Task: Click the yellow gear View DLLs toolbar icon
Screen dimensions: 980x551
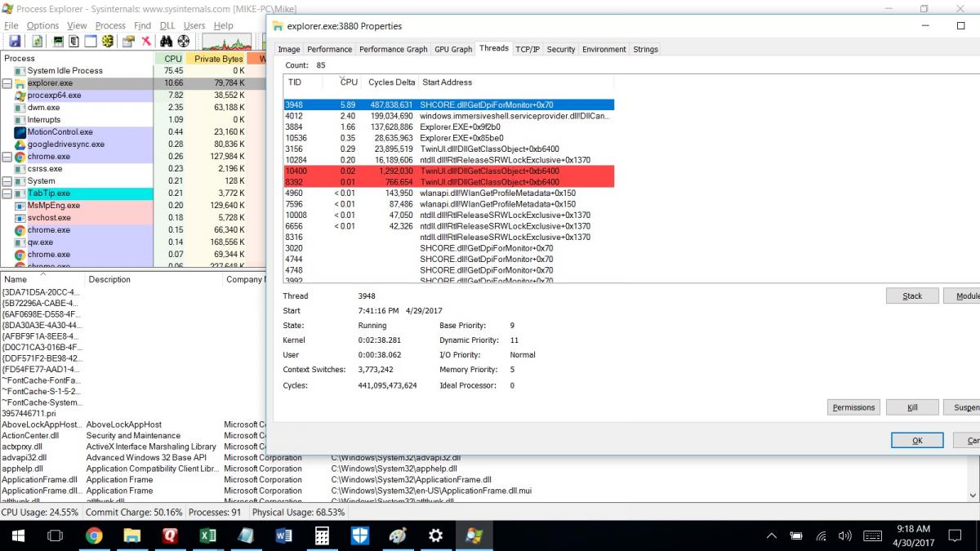Action: pos(107,42)
